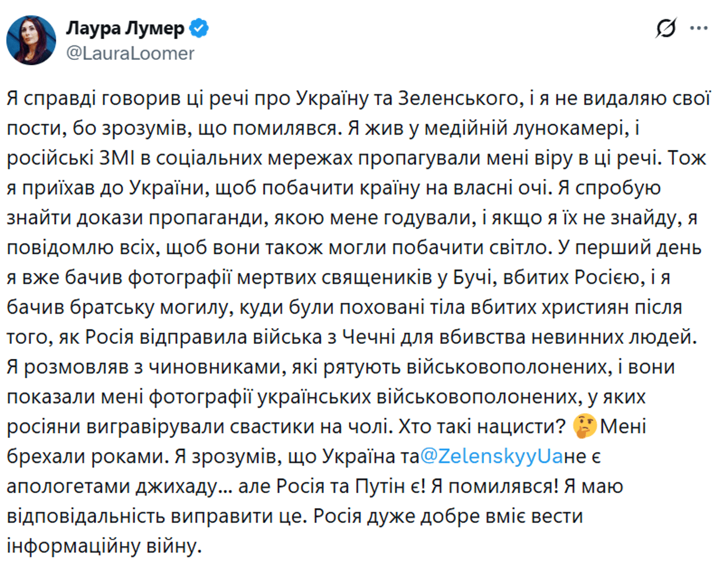Click the question "Хто такі нацисти?"
This screenshot has width=728, height=568.
tap(482, 427)
